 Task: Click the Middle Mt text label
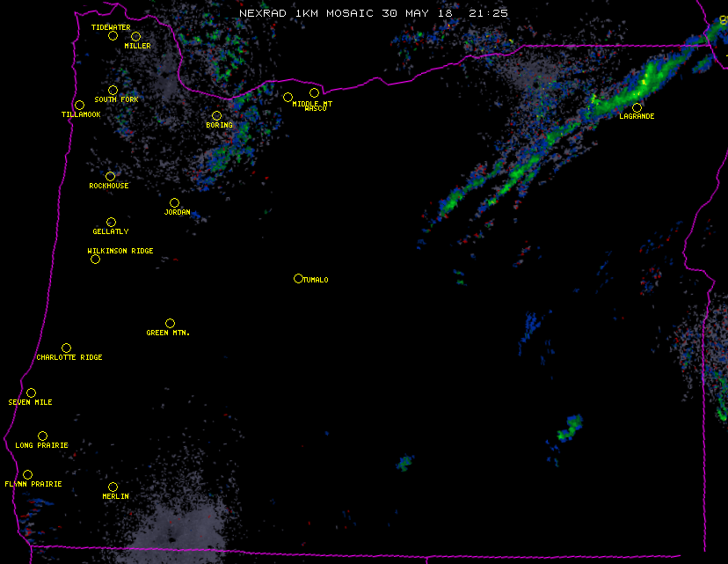pyautogui.click(x=312, y=104)
